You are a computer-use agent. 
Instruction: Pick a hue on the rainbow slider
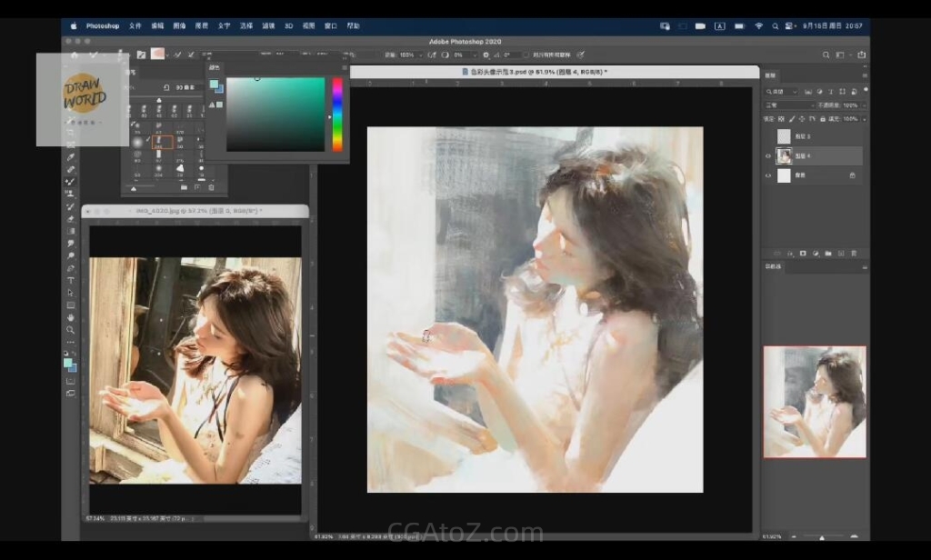(x=337, y=114)
